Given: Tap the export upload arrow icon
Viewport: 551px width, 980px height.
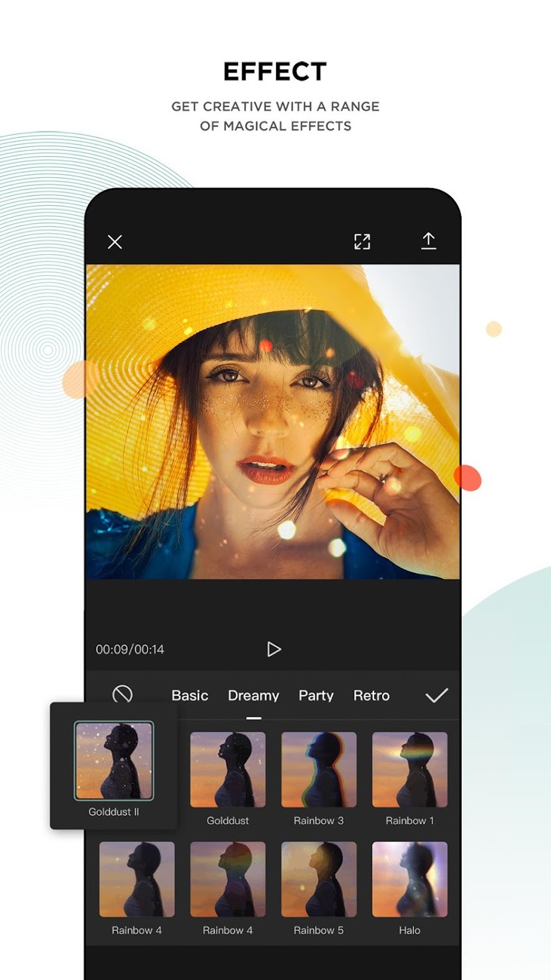Looking at the screenshot, I should click(428, 241).
